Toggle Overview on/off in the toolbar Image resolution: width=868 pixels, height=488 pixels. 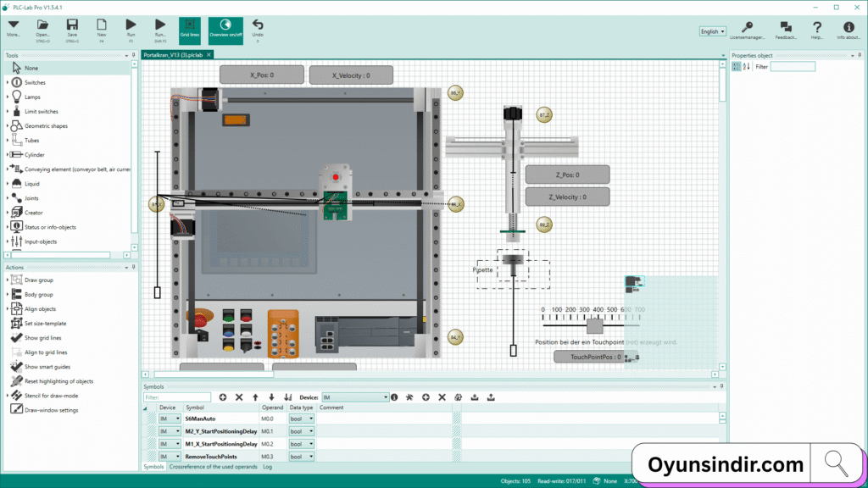point(225,27)
